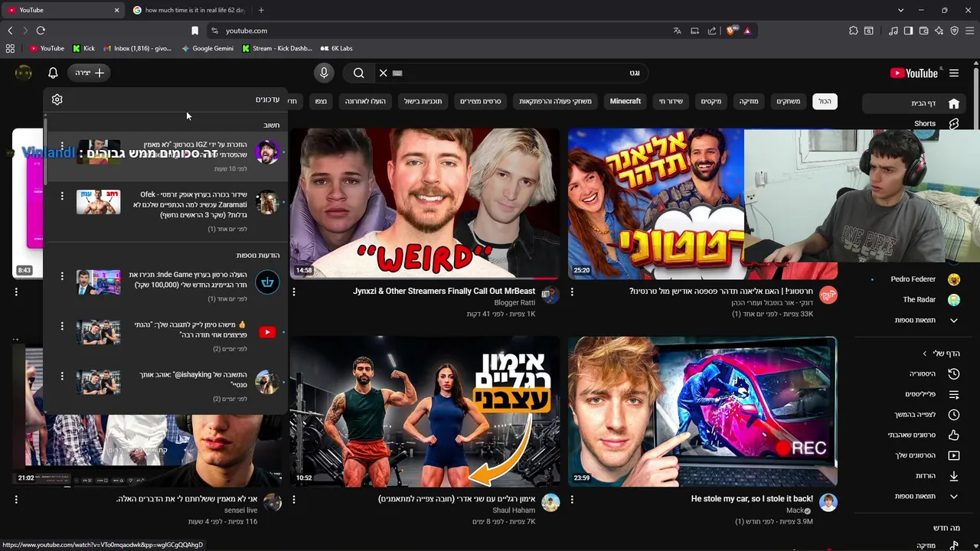980x551 pixels.
Task: Open notification settings gear in עדכונים panel
Action: [57, 99]
